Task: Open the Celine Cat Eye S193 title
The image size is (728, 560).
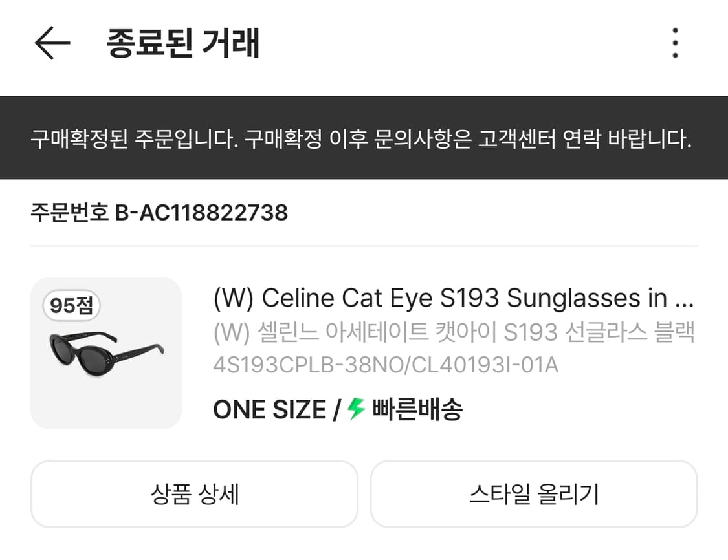Action: click(440, 298)
